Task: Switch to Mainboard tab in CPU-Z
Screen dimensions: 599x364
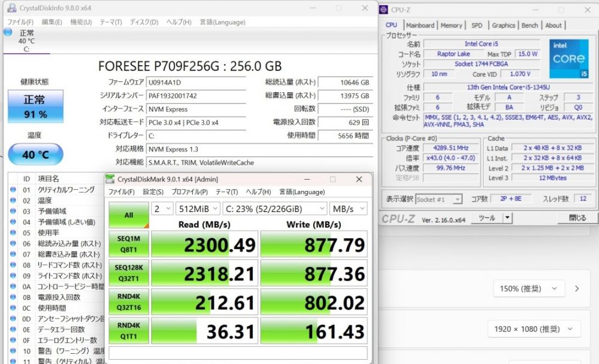Action: pyautogui.click(x=420, y=25)
